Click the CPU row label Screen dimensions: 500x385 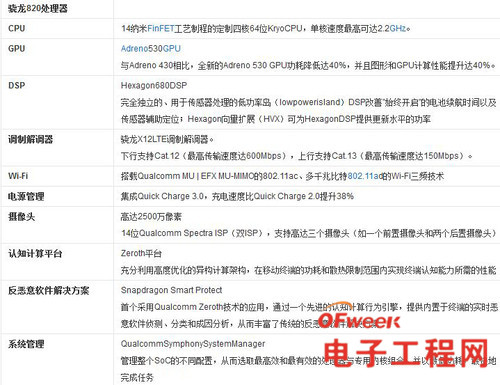[17, 28]
